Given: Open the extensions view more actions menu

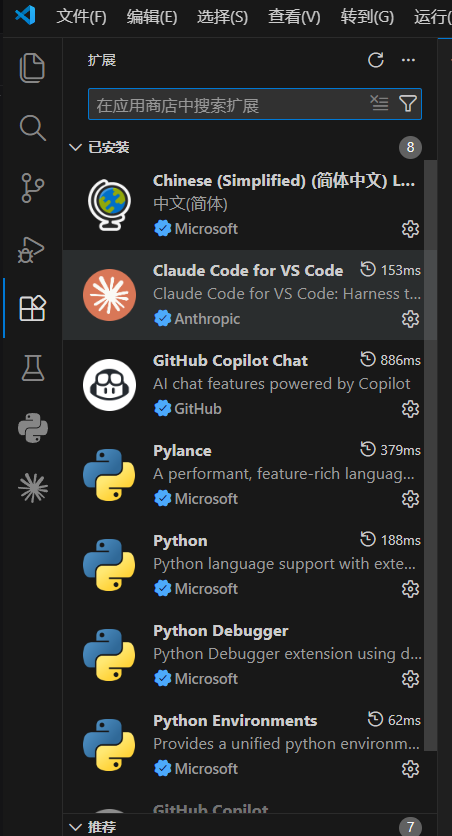Looking at the screenshot, I should (x=408, y=60).
